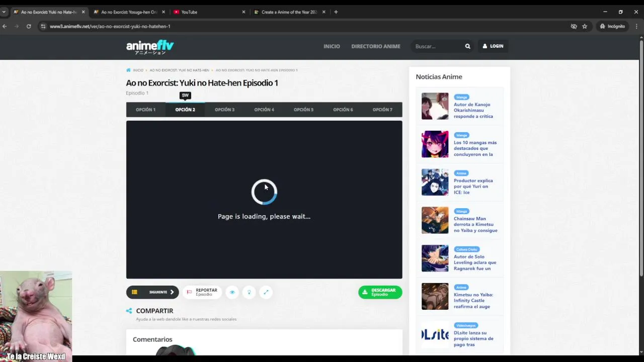Click the search magnifier icon
This screenshot has width=644, height=362.
click(467, 46)
